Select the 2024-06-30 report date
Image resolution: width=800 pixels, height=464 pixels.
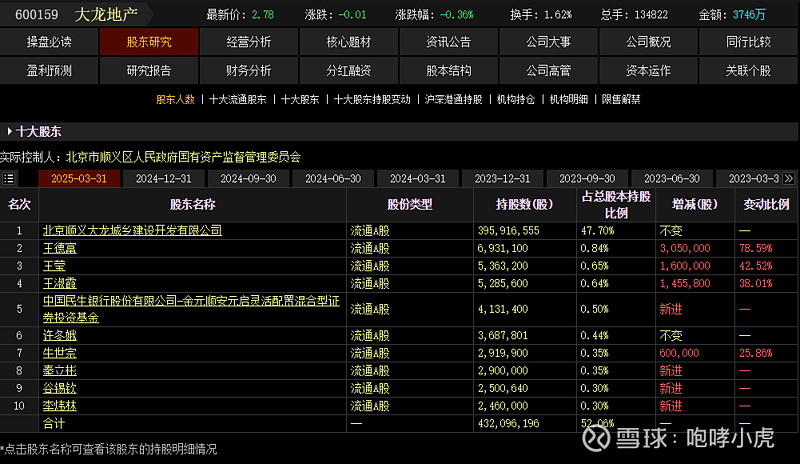pos(333,179)
